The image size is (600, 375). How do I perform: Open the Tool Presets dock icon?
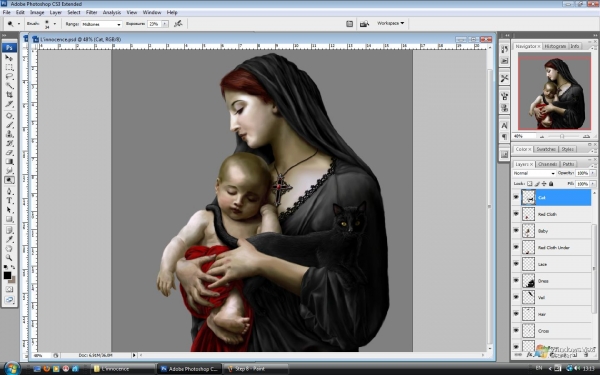click(504, 78)
